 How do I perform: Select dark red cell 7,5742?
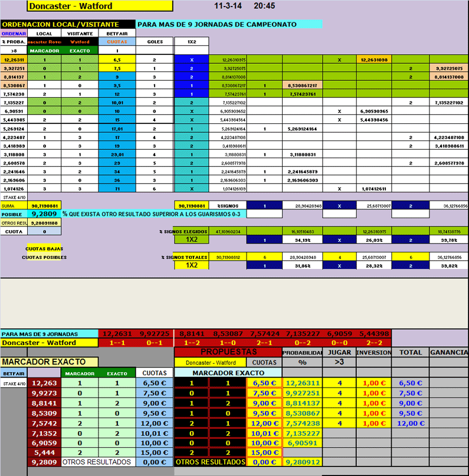(x=44, y=423)
